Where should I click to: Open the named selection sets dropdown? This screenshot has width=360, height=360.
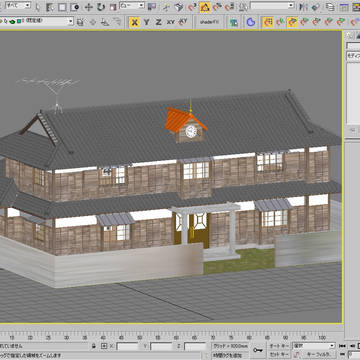[x=272, y=5]
